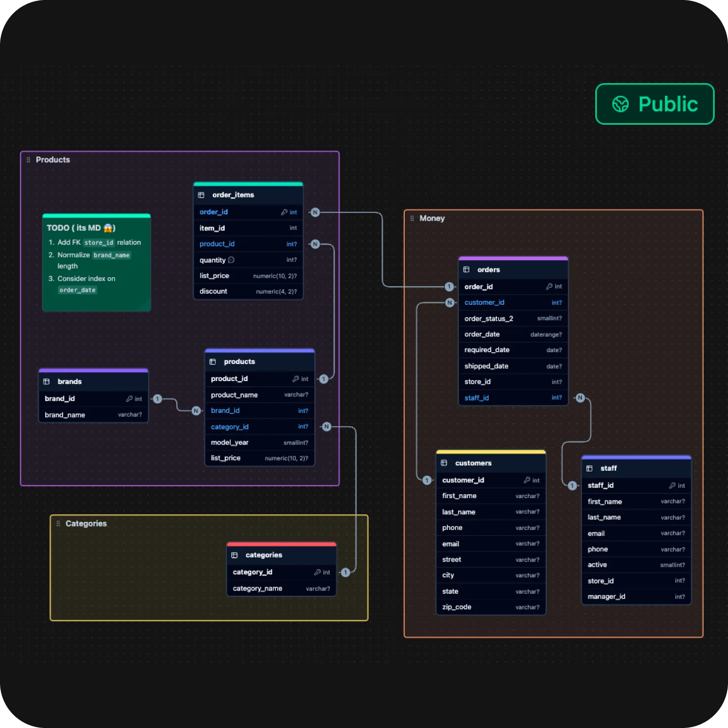Click the order_status_2 row in orders
728x728 pixels.
click(513, 318)
